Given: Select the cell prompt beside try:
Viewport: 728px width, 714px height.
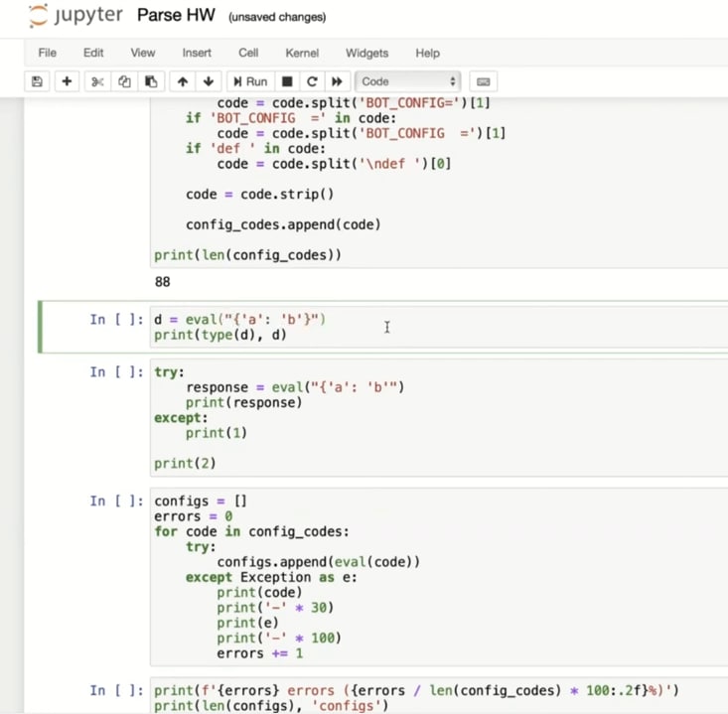Looking at the screenshot, I should click(x=117, y=371).
